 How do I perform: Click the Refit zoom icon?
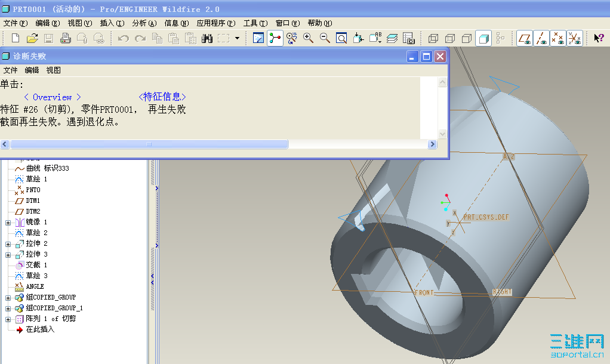[x=341, y=38]
